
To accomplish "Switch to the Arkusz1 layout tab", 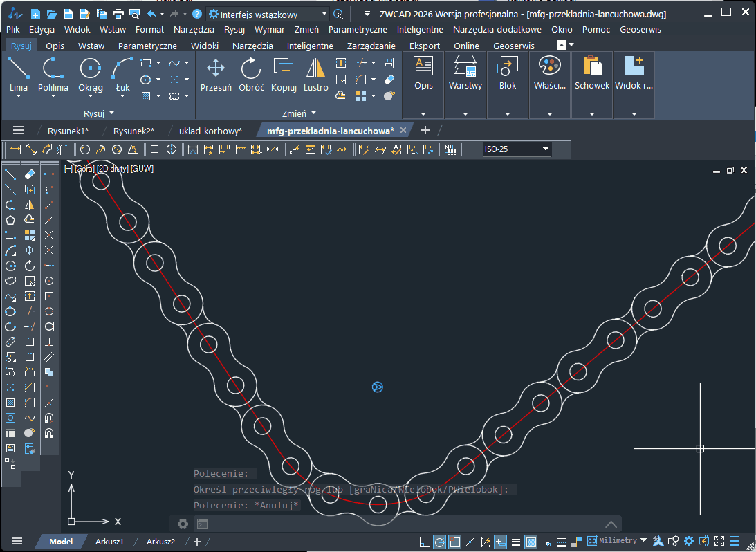I will [x=109, y=542].
